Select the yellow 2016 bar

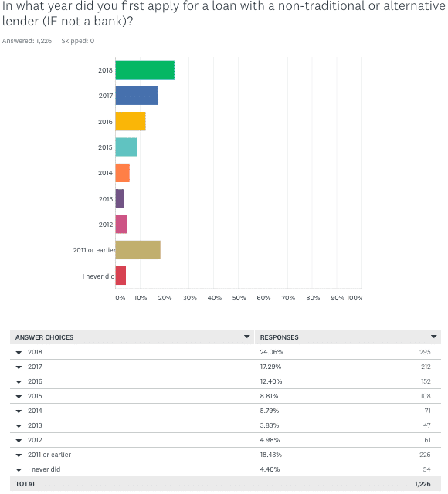point(131,121)
